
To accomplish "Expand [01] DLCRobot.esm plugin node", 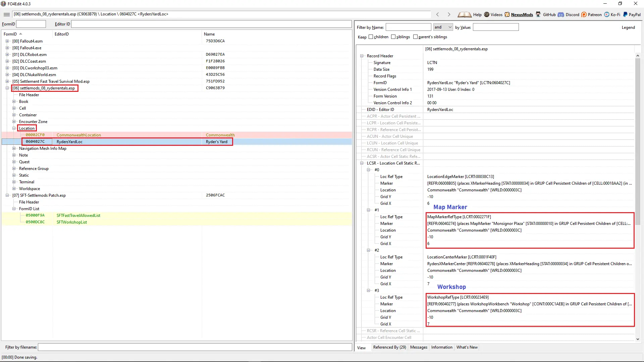I will click(7, 55).
